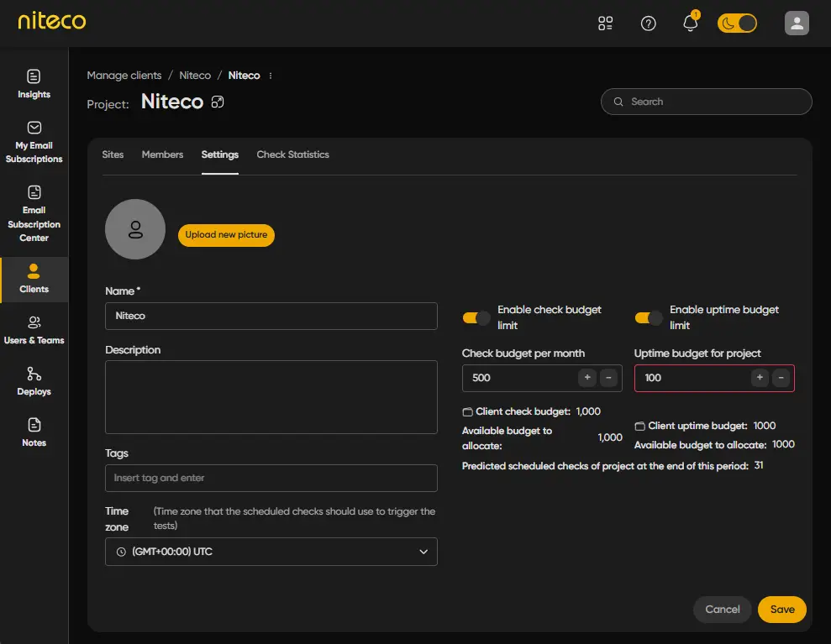Expand the Time zone dropdown
Screen dimensions: 831x644
tap(271, 552)
